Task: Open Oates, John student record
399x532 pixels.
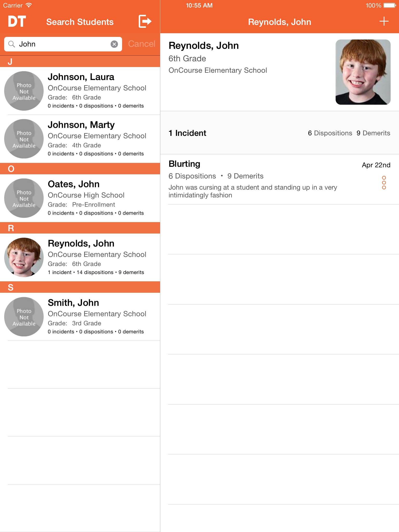Action: (80, 198)
